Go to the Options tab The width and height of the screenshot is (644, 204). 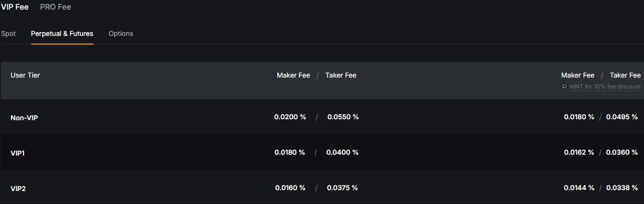(121, 34)
